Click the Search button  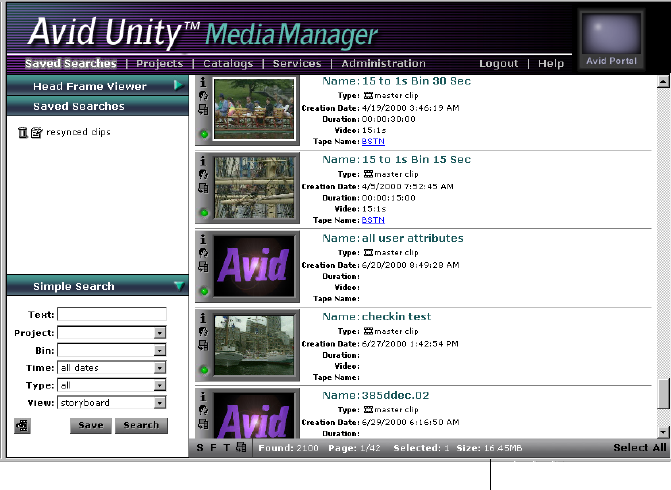coord(141,425)
